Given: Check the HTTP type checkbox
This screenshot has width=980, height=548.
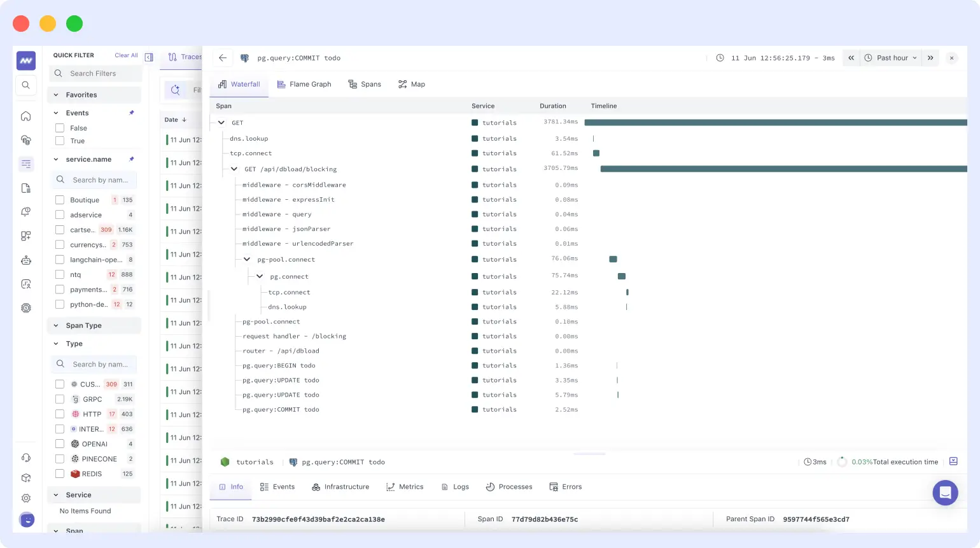Looking at the screenshot, I should point(60,414).
